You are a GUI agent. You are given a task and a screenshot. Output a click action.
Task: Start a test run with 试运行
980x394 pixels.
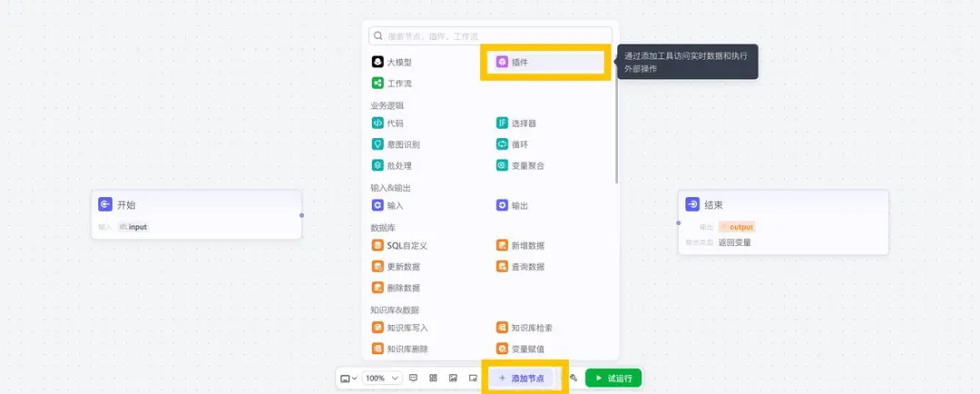pyautogui.click(x=613, y=379)
